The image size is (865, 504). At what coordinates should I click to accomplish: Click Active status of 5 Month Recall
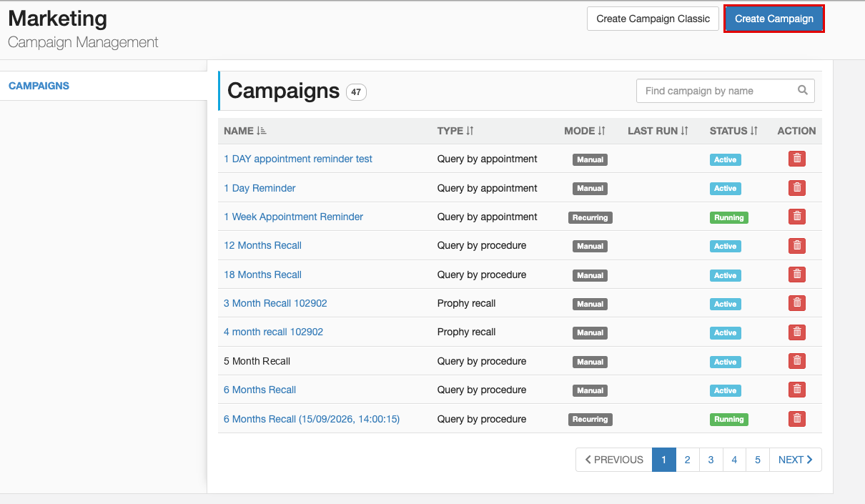(x=725, y=362)
